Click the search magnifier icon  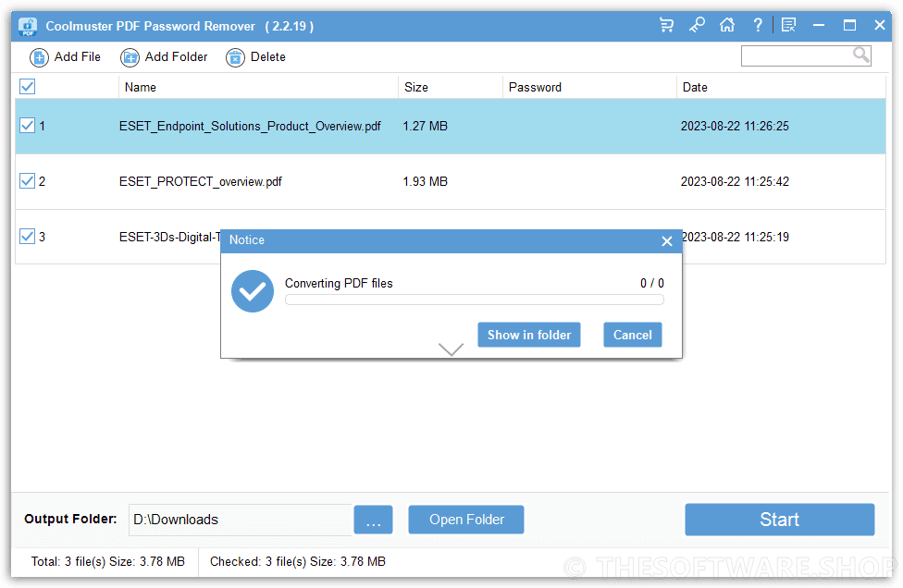tap(861, 55)
